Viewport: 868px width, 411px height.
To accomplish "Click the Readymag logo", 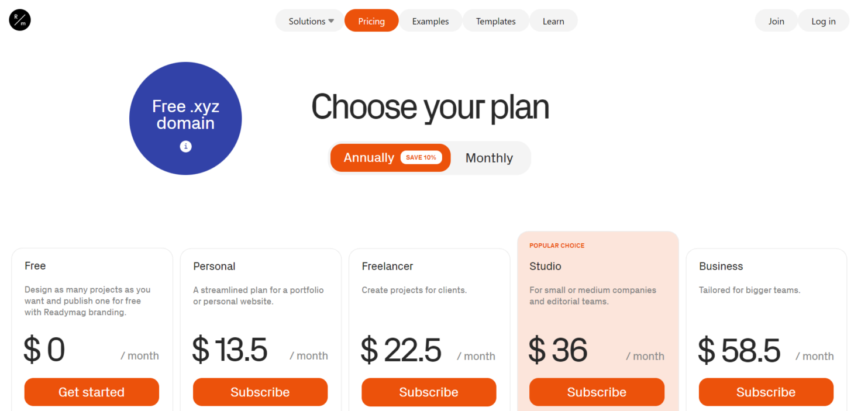I will pyautogui.click(x=19, y=20).
